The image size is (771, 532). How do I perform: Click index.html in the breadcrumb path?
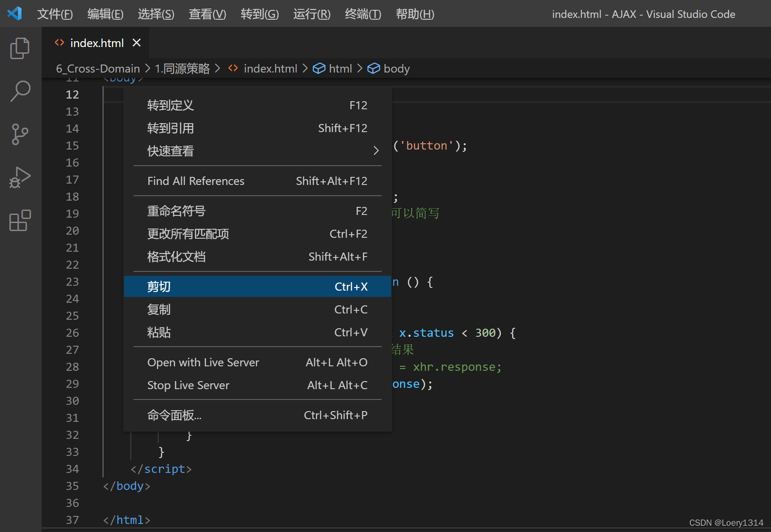tap(270, 69)
